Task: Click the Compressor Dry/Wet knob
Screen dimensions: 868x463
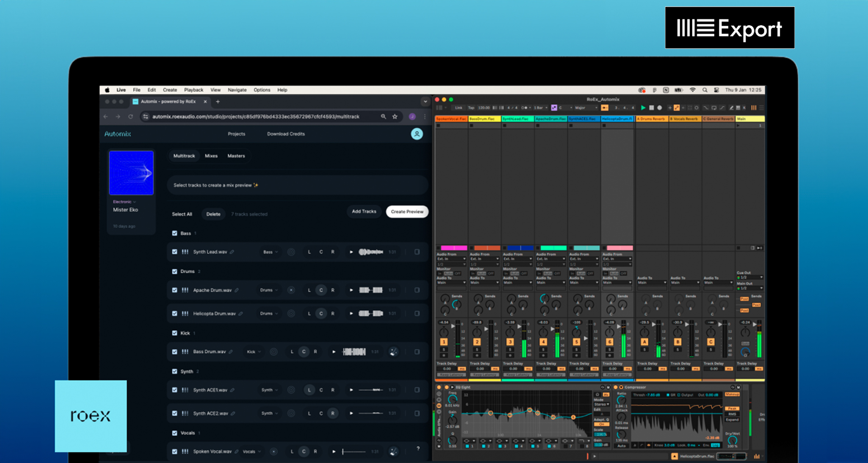Action: pyautogui.click(x=732, y=440)
